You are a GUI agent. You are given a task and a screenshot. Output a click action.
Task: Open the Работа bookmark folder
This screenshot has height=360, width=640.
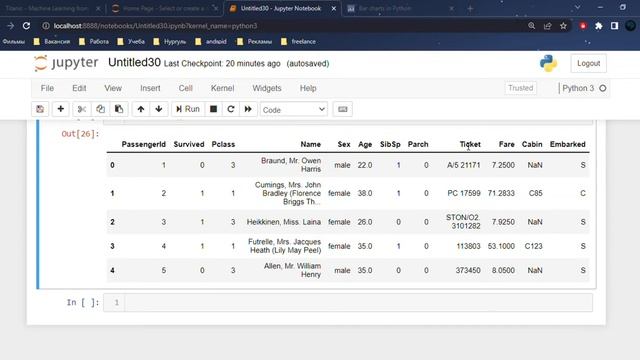click(94, 42)
